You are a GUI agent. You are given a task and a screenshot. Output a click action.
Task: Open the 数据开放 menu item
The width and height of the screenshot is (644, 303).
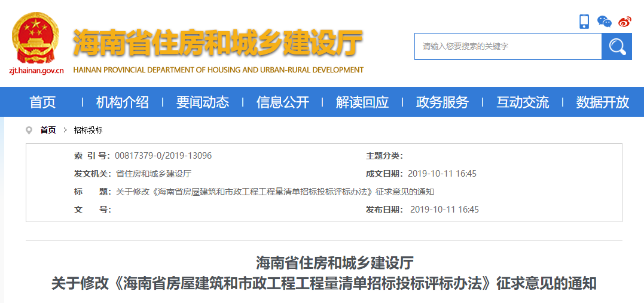click(x=603, y=102)
